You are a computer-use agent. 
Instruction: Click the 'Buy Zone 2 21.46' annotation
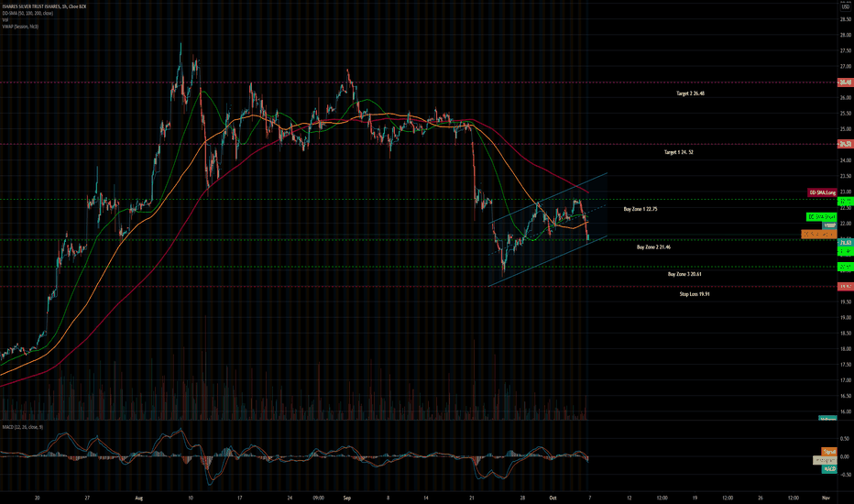click(653, 247)
